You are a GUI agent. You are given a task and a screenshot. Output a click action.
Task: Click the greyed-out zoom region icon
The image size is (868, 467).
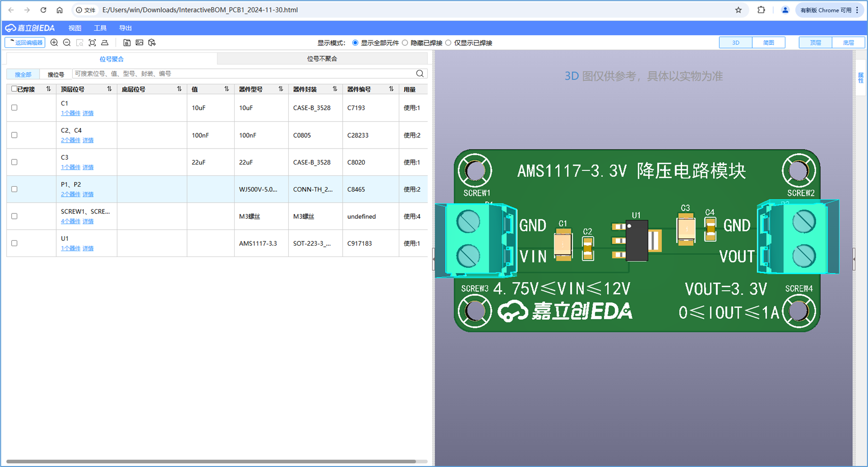click(80, 43)
